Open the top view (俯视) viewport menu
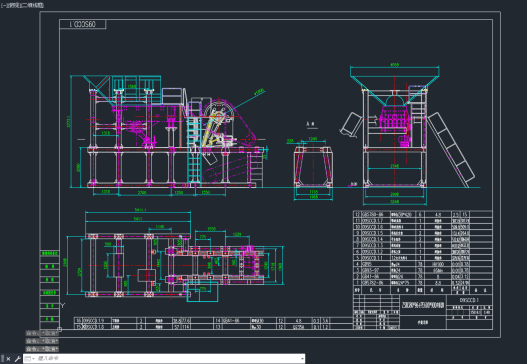527x364 pixels. click(x=10, y=5)
